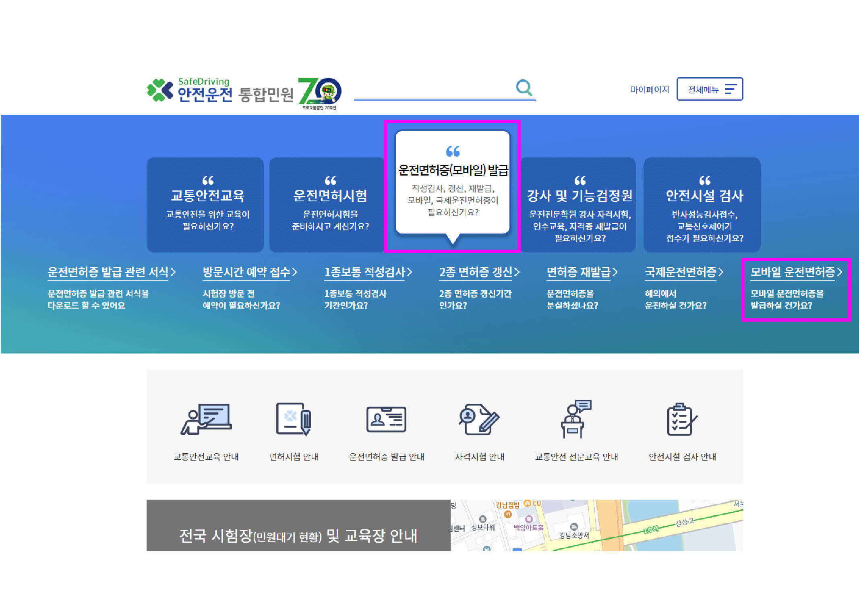Click 교통안전 전문교육 안내 lecturer icon
This screenshot has width=859, height=616.
click(x=576, y=420)
